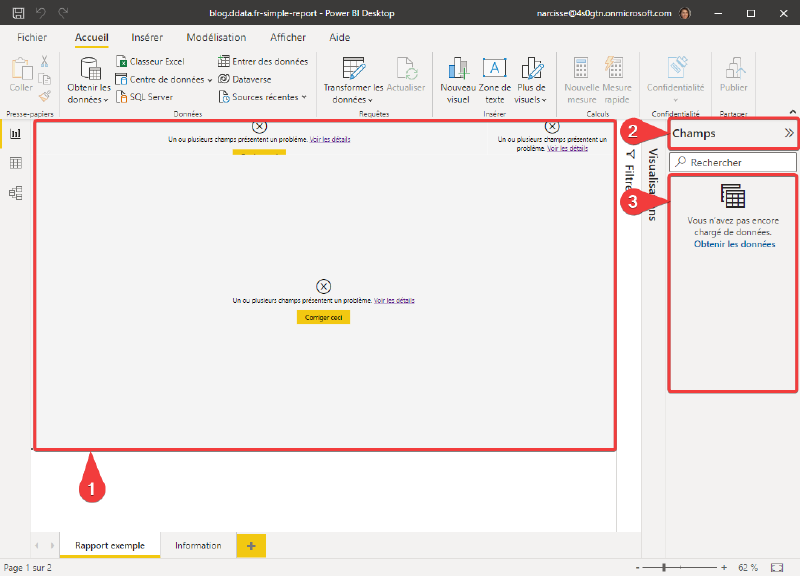
Task: Click the Obtenir les données link in Champs
Action: coord(734,244)
